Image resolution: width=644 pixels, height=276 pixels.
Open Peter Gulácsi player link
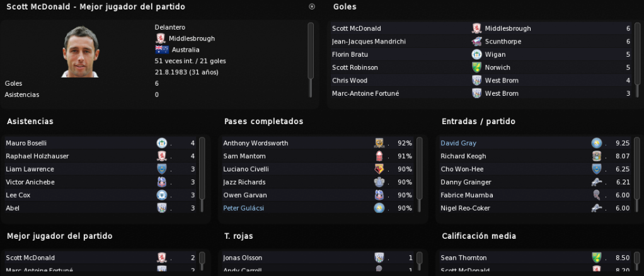point(244,208)
